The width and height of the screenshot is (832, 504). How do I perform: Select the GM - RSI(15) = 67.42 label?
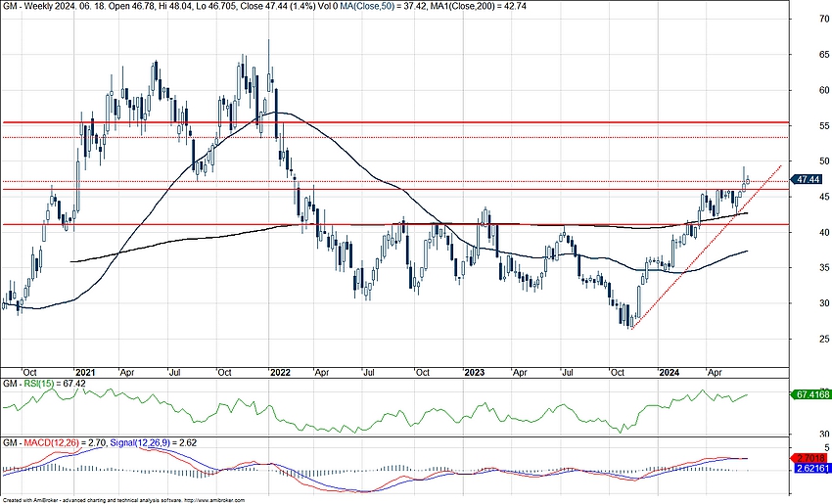45,384
